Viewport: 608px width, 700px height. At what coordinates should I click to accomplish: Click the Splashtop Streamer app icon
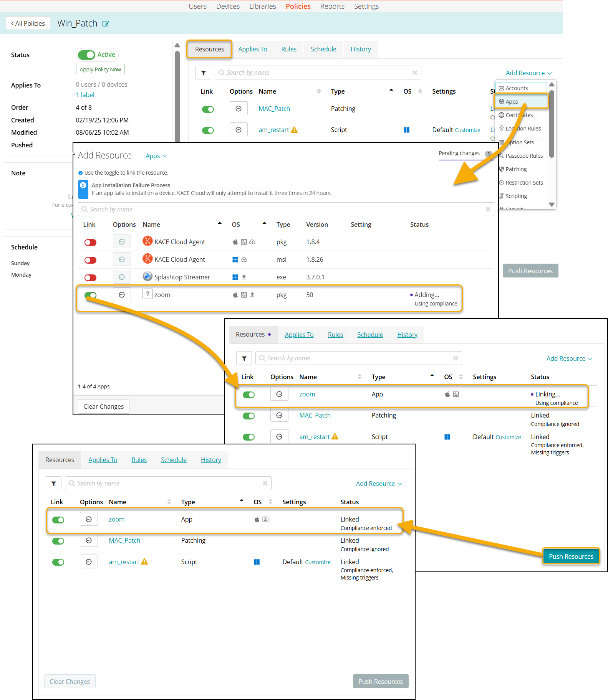(x=147, y=277)
